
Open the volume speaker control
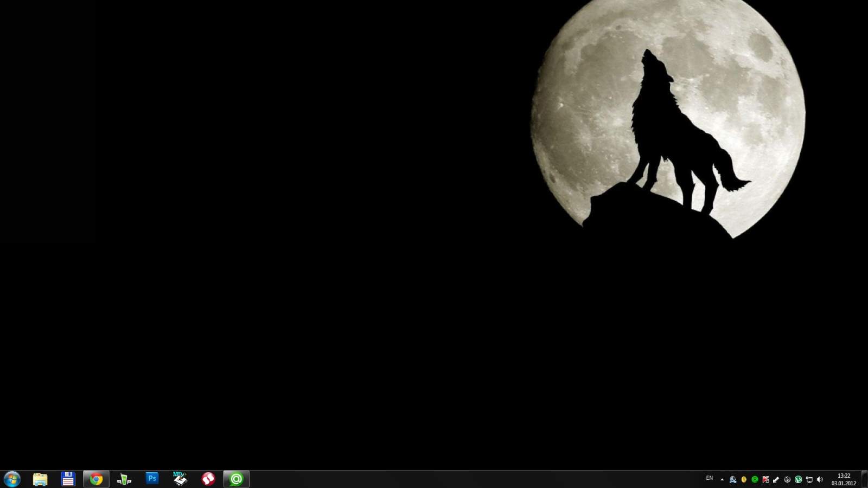(820, 479)
